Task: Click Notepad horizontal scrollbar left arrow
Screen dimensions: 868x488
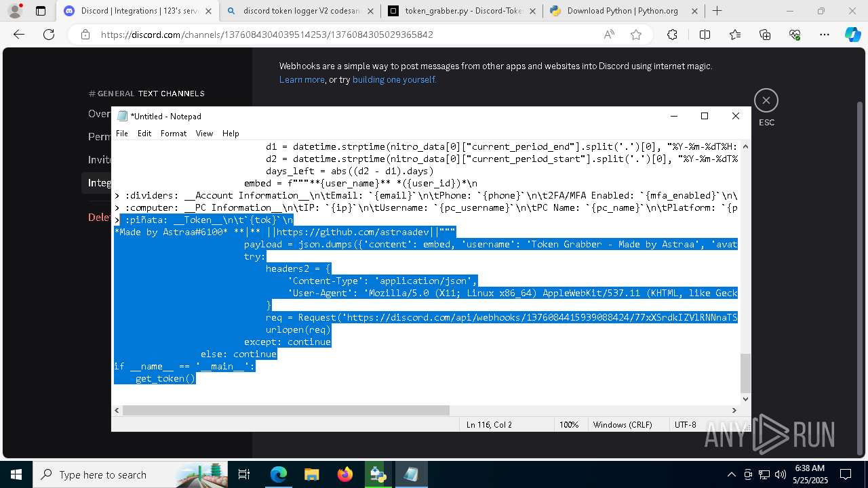Action: (x=117, y=410)
